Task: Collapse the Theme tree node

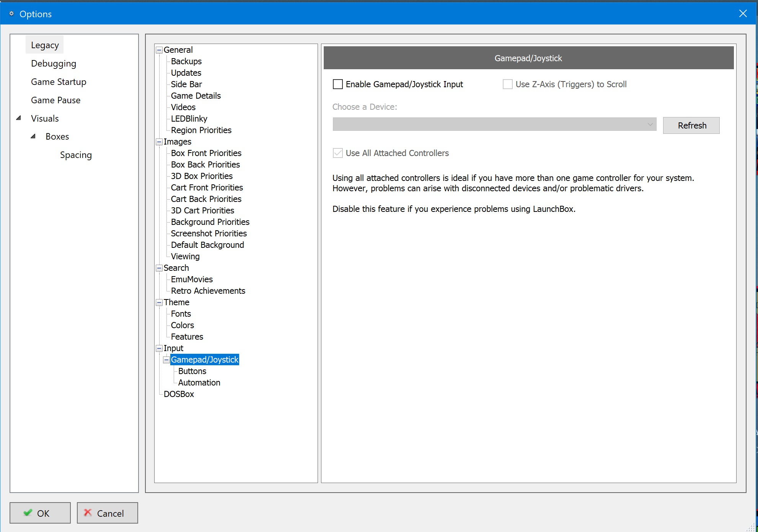Action: pos(159,303)
